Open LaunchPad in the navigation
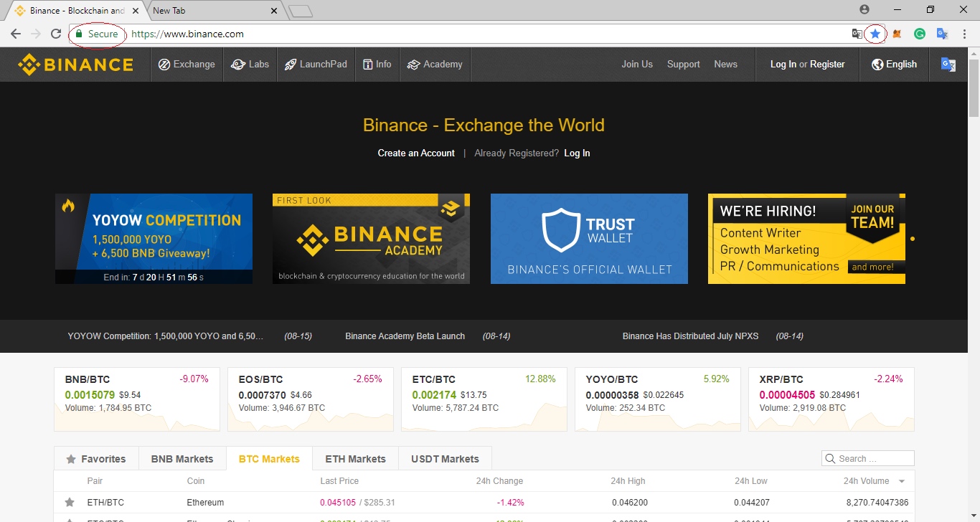980x522 pixels. coord(316,65)
